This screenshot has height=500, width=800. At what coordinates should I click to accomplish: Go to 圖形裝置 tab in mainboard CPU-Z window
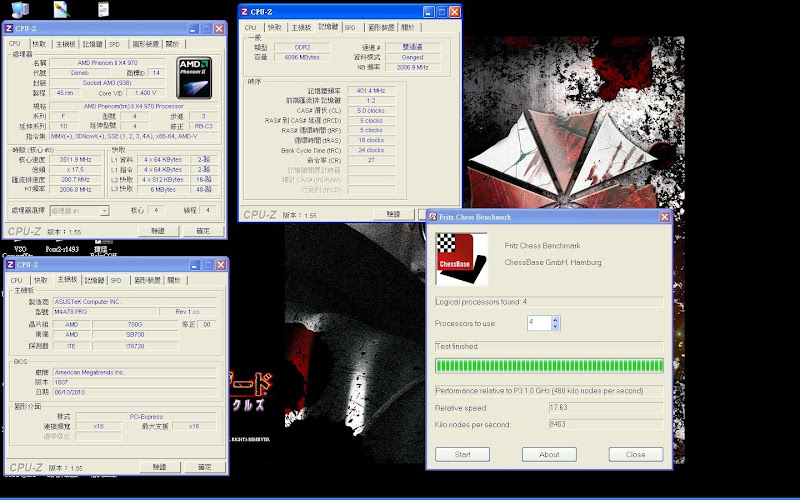[148, 280]
